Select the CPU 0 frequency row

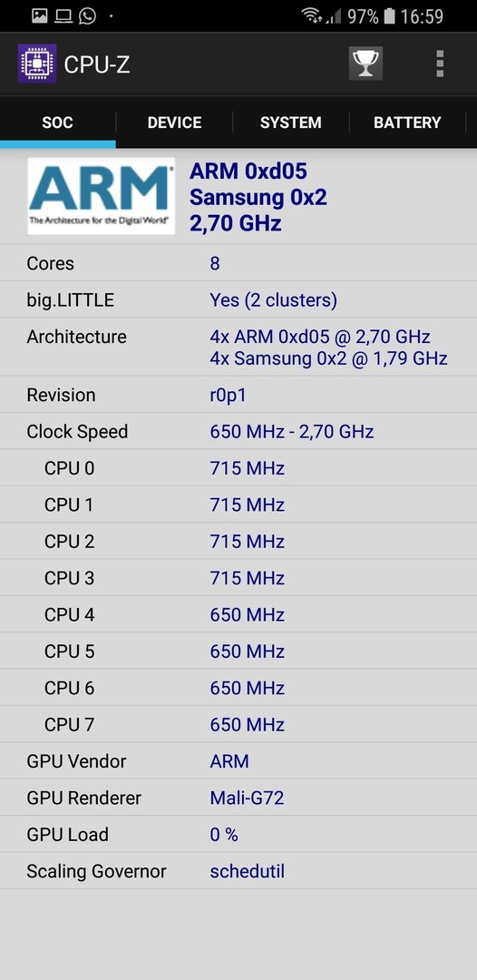238,467
